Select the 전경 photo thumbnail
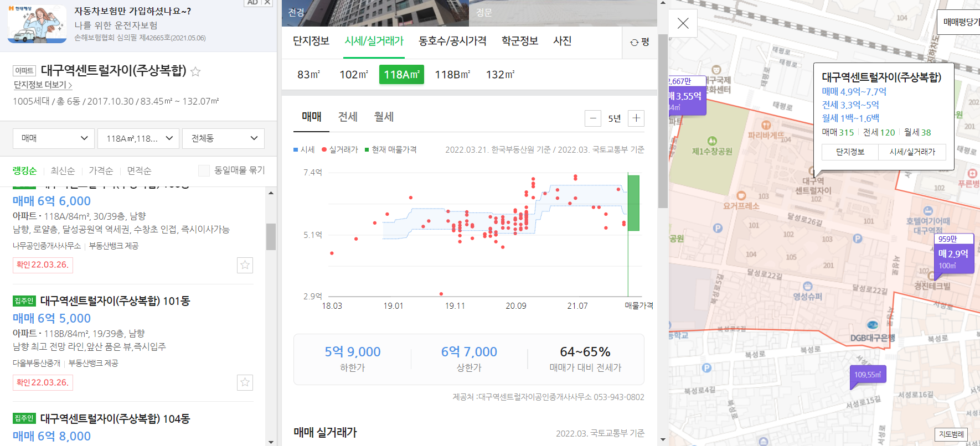The width and height of the screenshot is (980, 446). coord(375,13)
